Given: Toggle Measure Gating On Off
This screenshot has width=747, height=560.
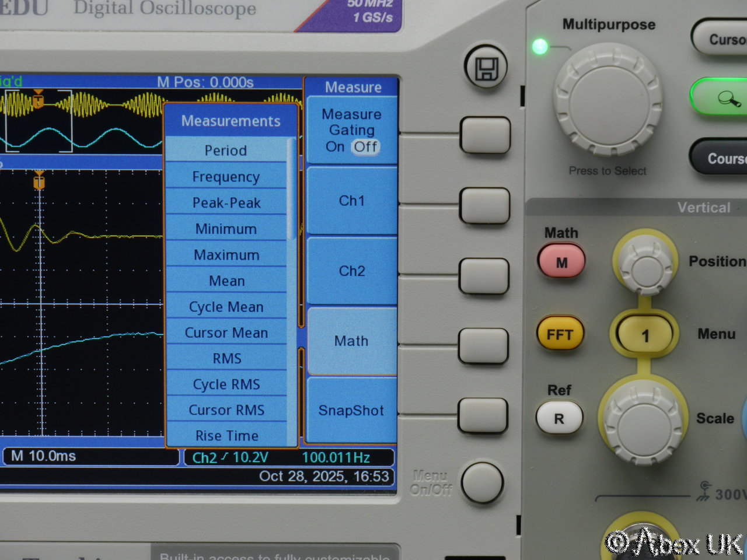Looking at the screenshot, I should pyautogui.click(x=351, y=131).
